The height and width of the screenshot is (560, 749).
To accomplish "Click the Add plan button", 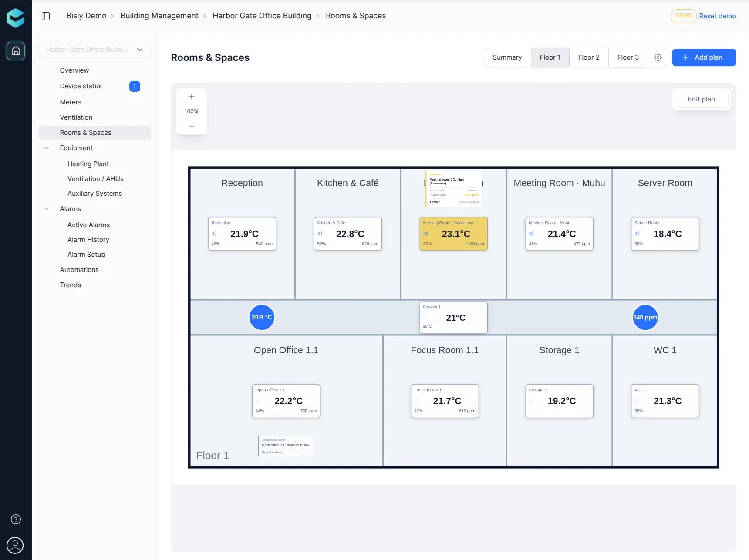I will pos(704,57).
